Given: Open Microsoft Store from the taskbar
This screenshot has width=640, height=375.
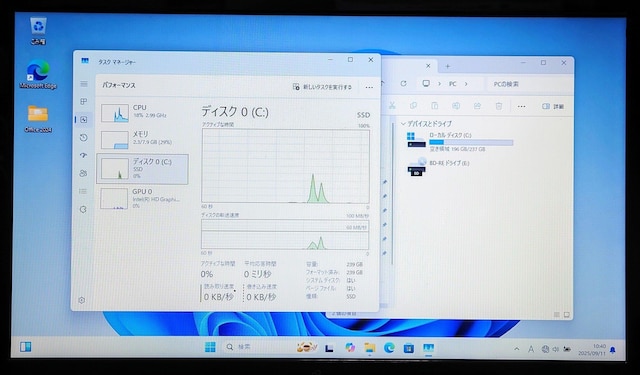Looking at the screenshot, I should tap(409, 348).
